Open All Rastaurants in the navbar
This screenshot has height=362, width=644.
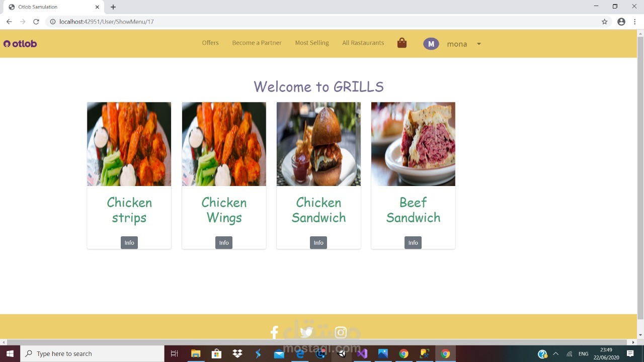click(x=363, y=43)
